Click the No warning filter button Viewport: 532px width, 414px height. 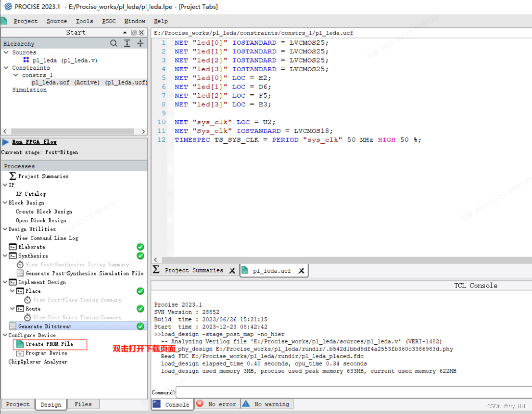click(x=267, y=404)
